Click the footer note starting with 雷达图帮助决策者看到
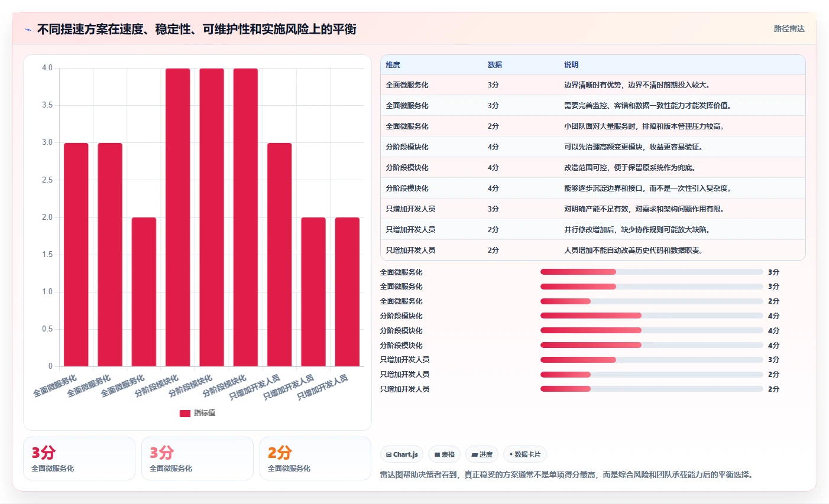This screenshot has height=504, width=829. coord(568,474)
